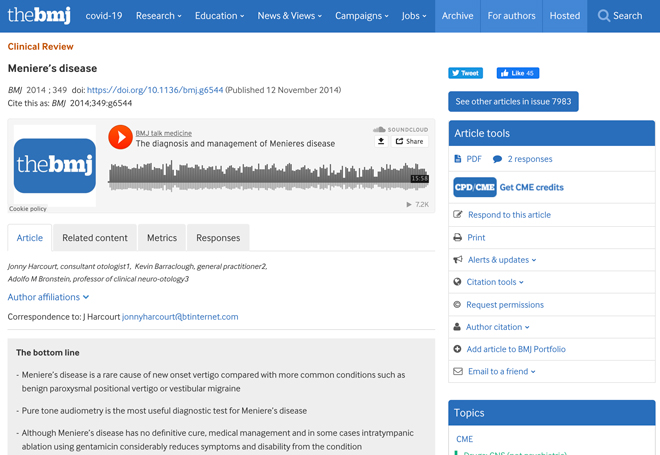Download the SoundCloud track via download icon
Screen dimensions: 660x455
click(x=381, y=141)
